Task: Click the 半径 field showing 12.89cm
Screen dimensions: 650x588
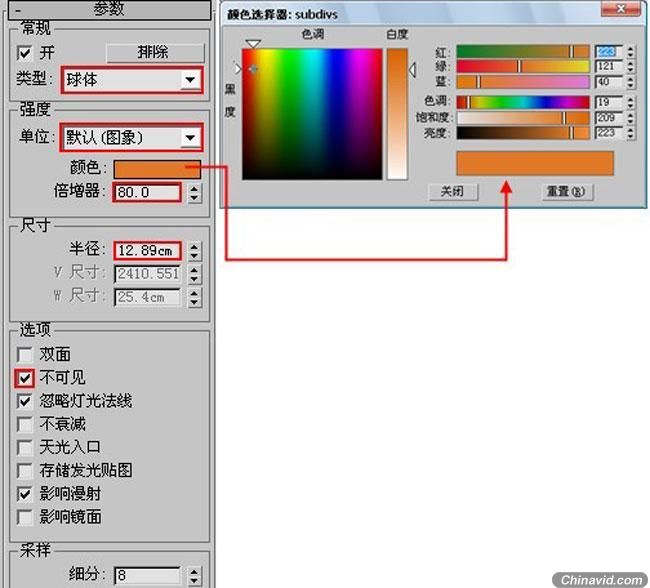Action: (147, 250)
